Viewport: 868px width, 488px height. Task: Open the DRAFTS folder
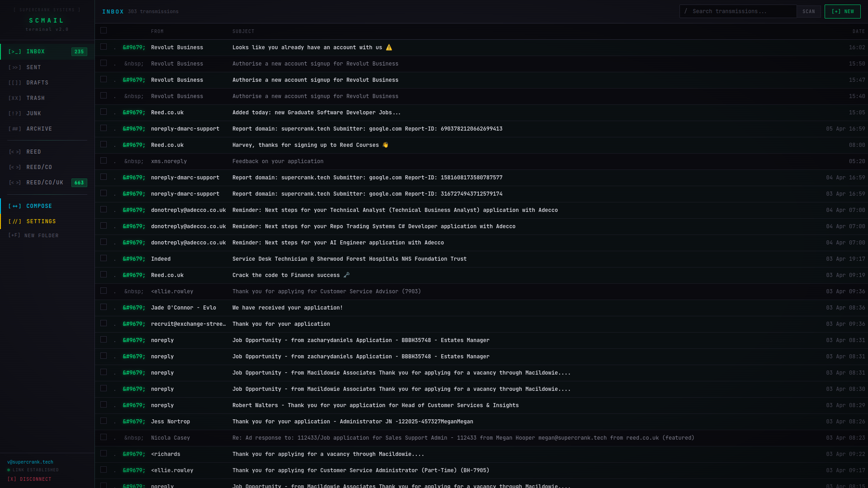[x=47, y=83]
